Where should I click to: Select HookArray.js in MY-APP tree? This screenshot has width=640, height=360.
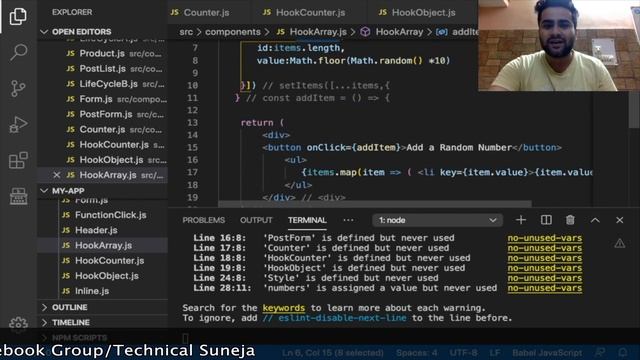(x=102, y=245)
